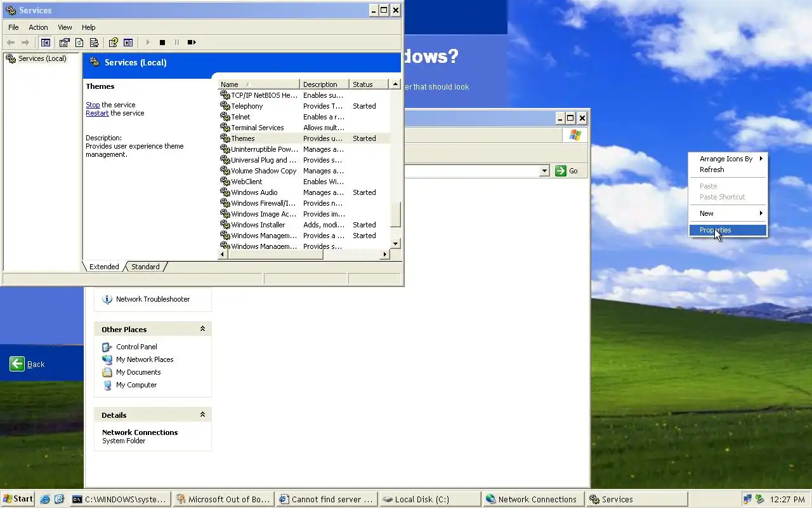
Task: Open the address bar dropdown in Network Connections
Action: (544, 171)
